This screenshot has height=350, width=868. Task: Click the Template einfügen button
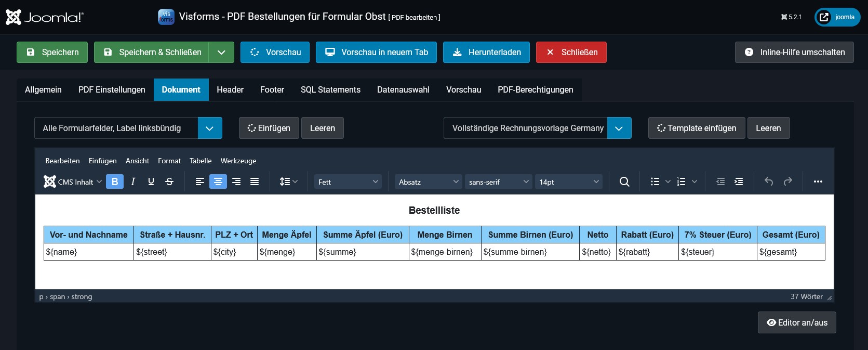point(696,128)
